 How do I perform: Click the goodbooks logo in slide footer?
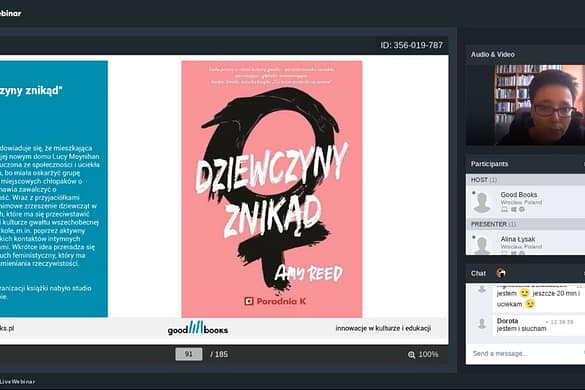tap(198, 328)
